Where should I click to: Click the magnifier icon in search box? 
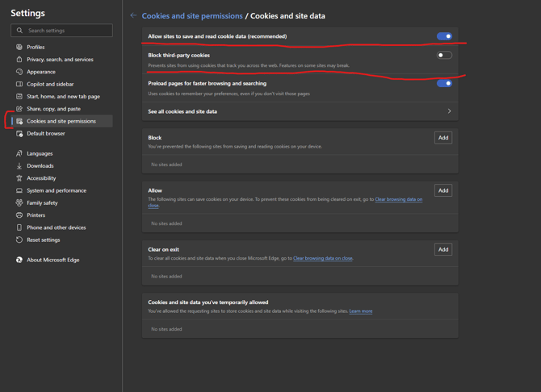tap(19, 31)
